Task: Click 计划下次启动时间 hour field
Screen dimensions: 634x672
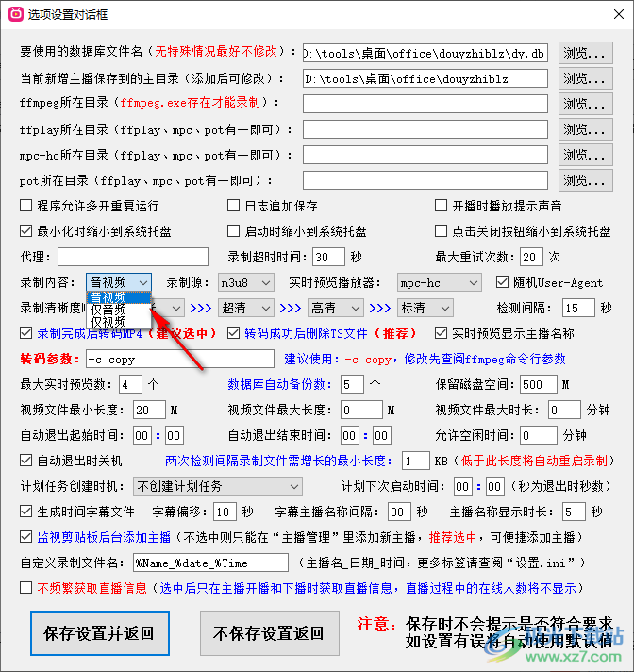Action: [x=463, y=486]
